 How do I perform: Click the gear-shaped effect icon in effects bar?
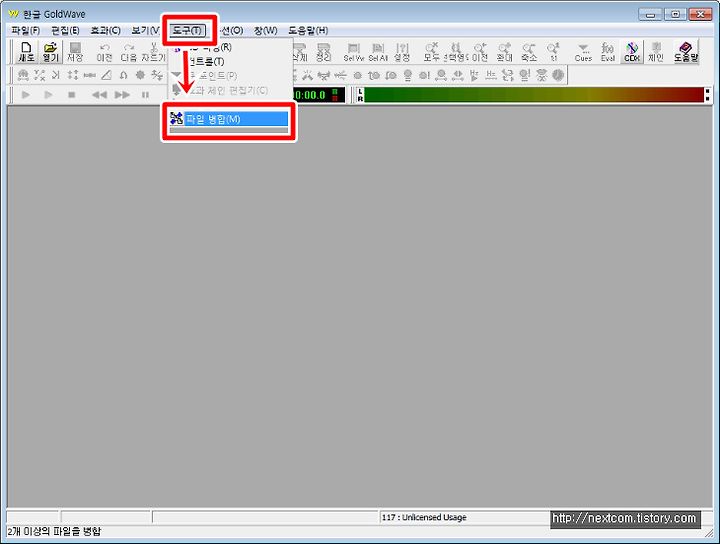[x=140, y=75]
